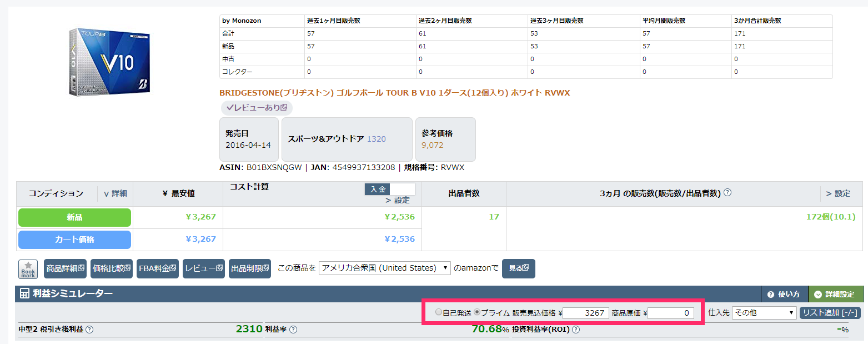Image resolution: width=868 pixels, height=344 pixels.
Task: Open the Amazon country dropdown
Action: [385, 268]
